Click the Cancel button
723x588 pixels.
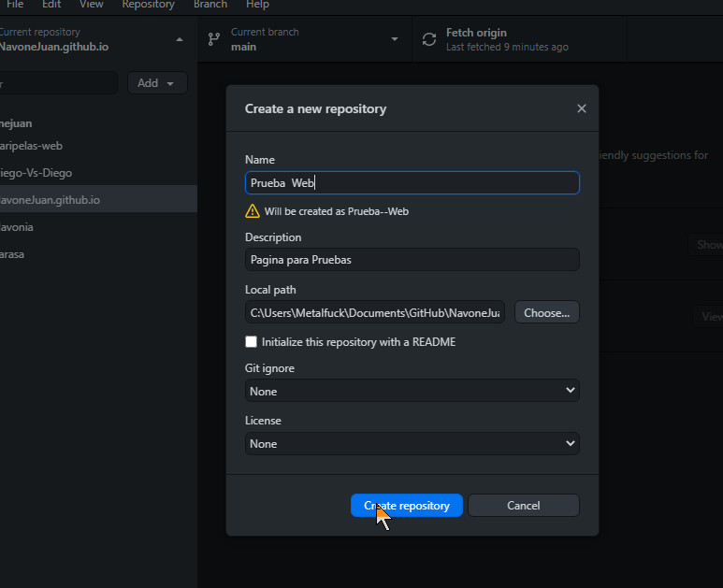point(524,506)
